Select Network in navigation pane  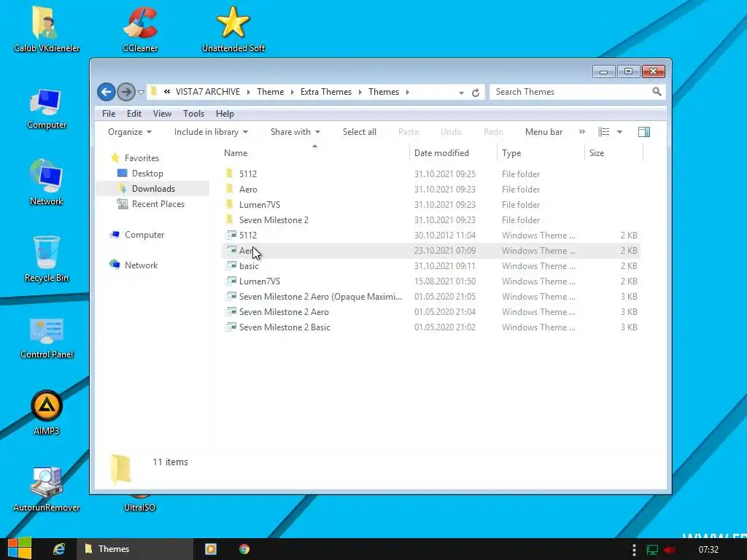[x=141, y=265]
